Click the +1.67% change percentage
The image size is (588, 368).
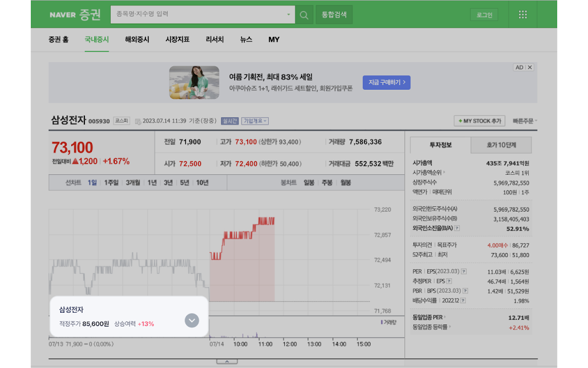click(x=116, y=162)
